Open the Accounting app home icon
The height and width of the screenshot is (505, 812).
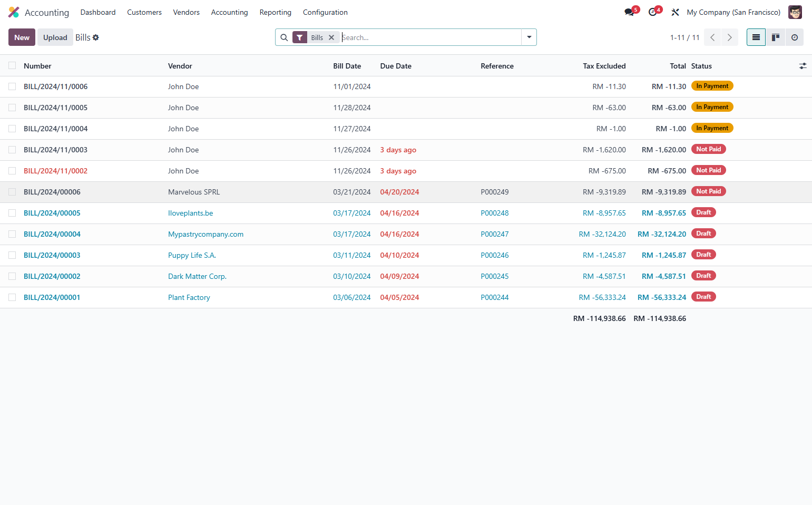14,12
